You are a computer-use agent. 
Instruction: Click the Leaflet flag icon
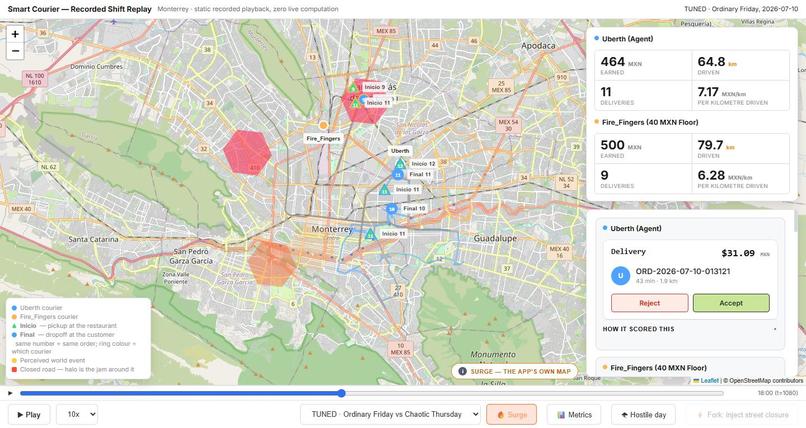pos(696,381)
